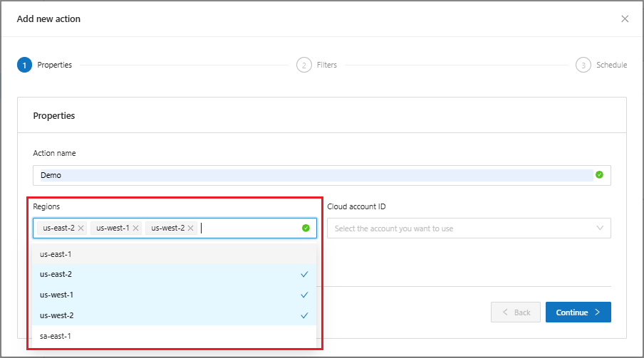Click the step 2 Filters circle icon
This screenshot has height=358, width=644.
point(304,65)
